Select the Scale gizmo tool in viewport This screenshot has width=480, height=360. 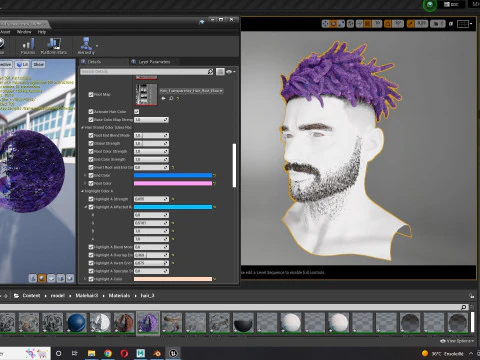click(x=341, y=24)
